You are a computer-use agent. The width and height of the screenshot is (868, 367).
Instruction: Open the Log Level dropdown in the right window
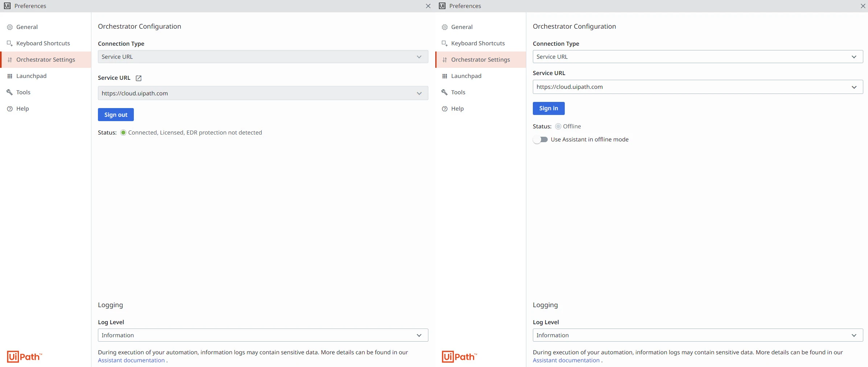698,335
